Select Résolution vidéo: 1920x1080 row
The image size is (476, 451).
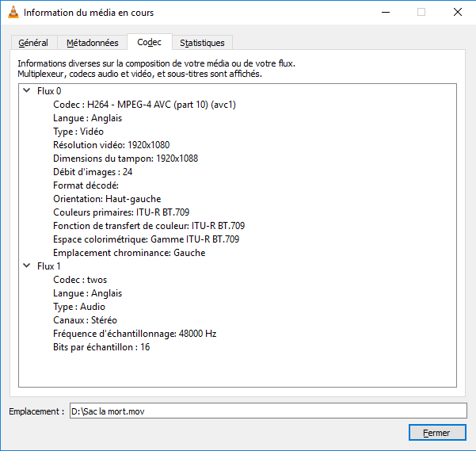click(x=112, y=145)
